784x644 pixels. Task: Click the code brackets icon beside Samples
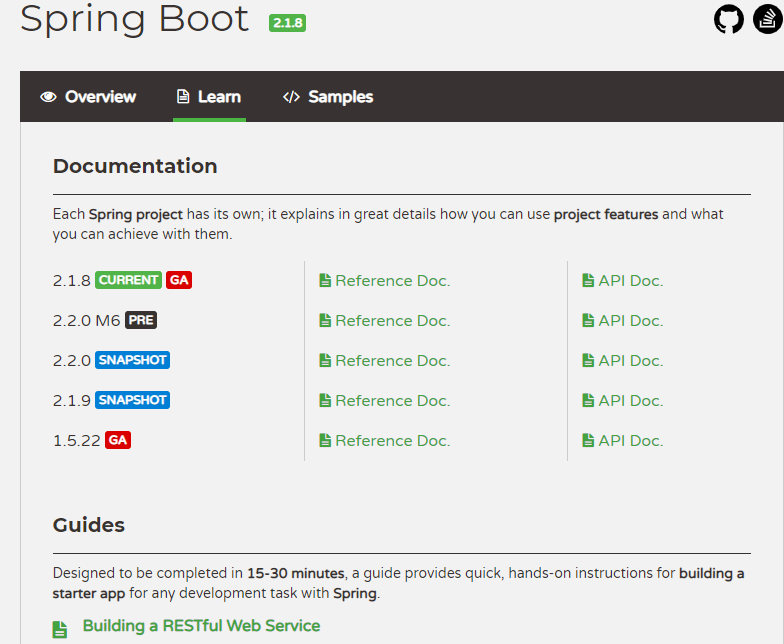click(x=291, y=96)
